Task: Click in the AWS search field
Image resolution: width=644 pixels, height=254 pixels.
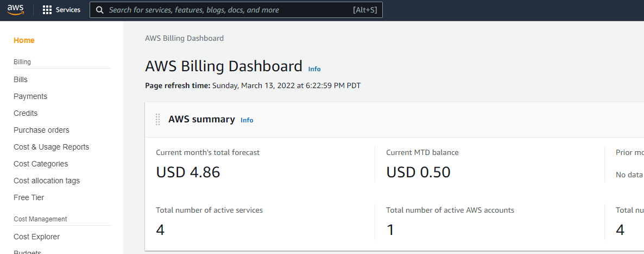Action: click(228, 10)
